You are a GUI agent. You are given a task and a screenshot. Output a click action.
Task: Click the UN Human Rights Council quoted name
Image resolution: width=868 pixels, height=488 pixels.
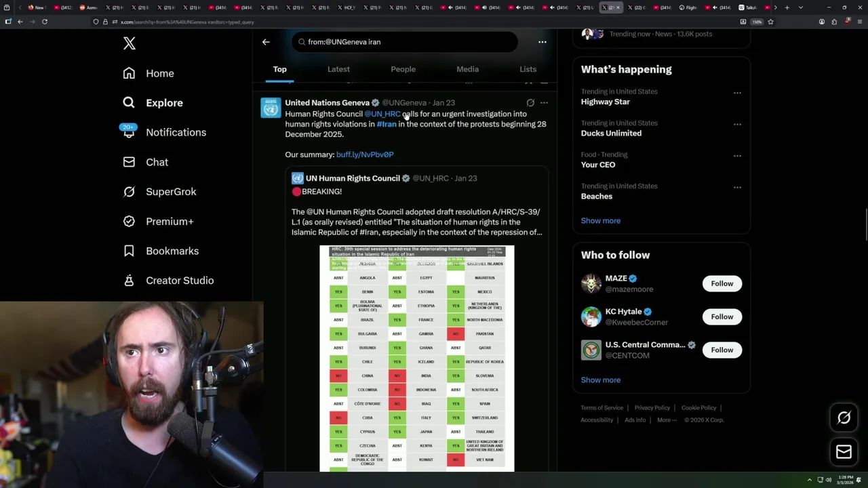click(353, 178)
